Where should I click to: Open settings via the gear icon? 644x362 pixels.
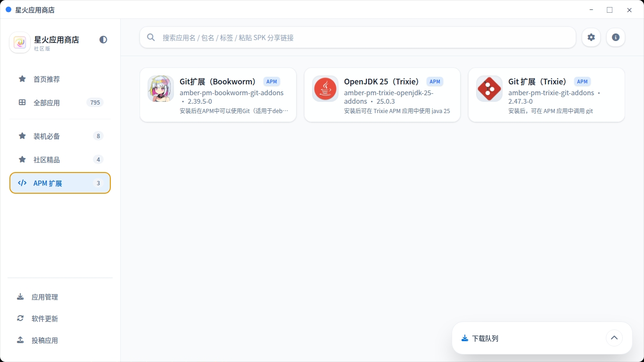(591, 37)
